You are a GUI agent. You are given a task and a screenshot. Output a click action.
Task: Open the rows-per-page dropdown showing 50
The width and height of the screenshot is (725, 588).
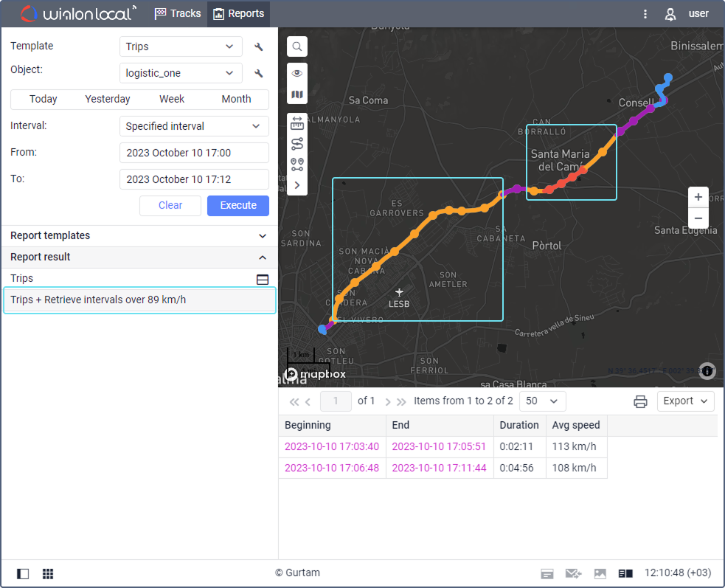click(x=542, y=401)
